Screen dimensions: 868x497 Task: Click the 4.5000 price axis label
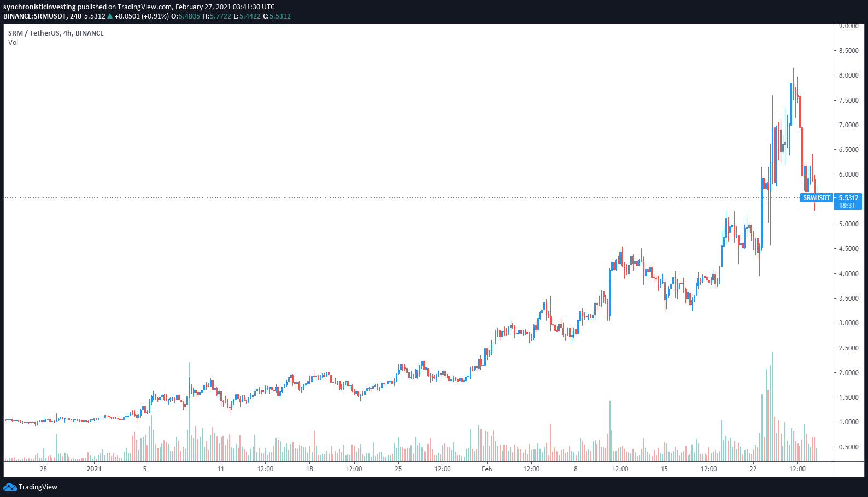(x=848, y=249)
